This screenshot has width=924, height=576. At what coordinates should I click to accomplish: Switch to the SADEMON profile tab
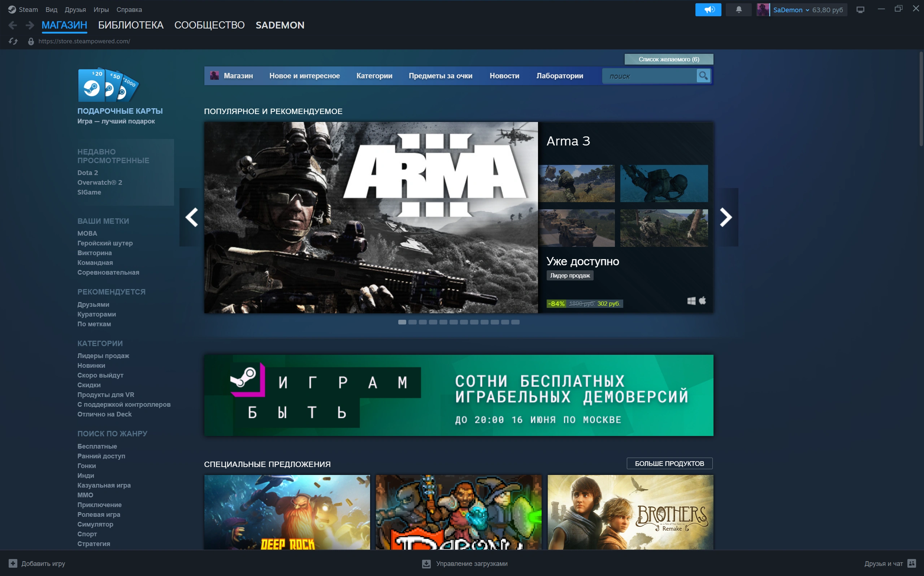click(280, 25)
